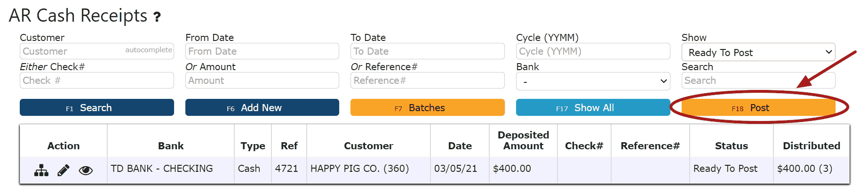Open the Bank dropdown filter
Image resolution: width=868 pixels, height=194 pixels.
(x=593, y=81)
